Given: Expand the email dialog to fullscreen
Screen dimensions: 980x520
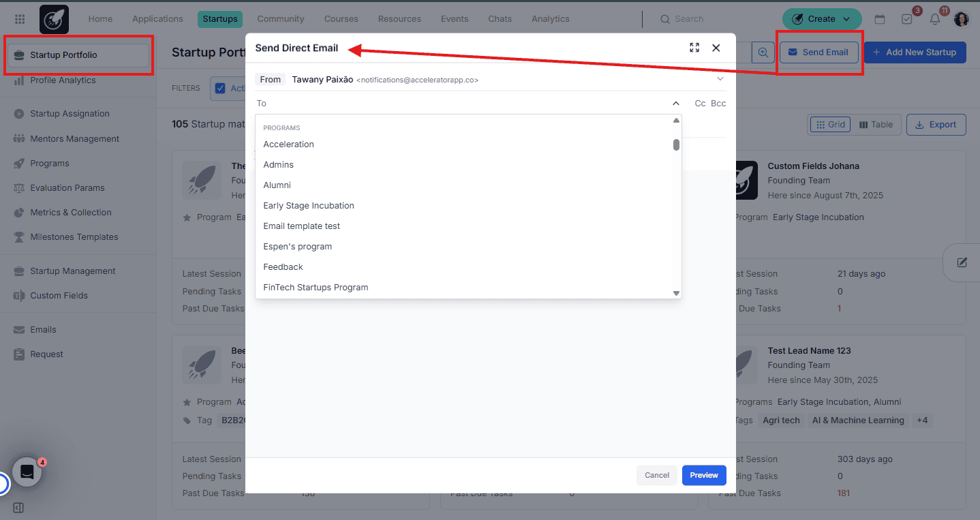Looking at the screenshot, I should 694,48.
